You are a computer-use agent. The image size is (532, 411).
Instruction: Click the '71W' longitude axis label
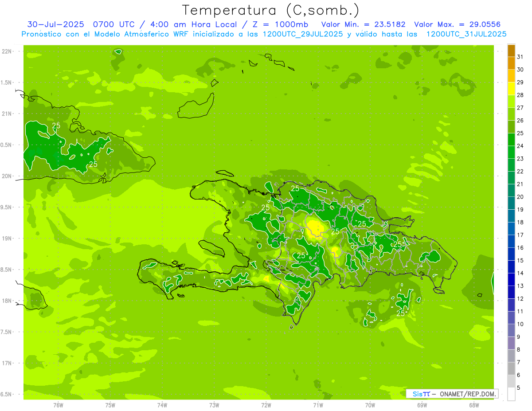(318, 405)
